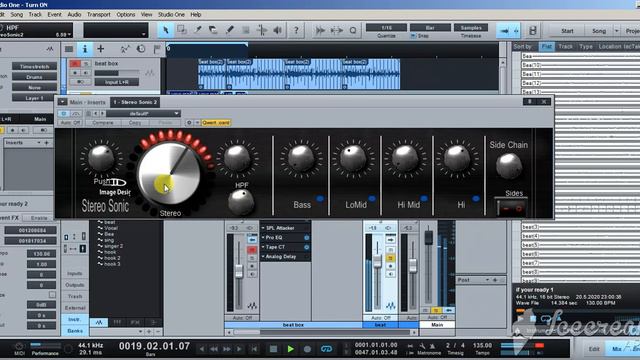Viewport: 640px width, 360px height.
Task: Adjust the large Stereo width knob
Action: click(169, 174)
